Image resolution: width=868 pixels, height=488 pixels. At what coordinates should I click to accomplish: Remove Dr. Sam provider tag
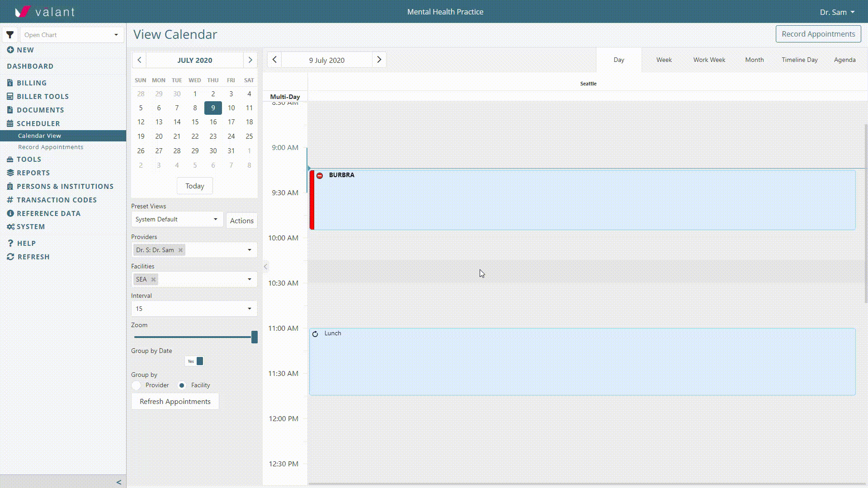coord(180,250)
